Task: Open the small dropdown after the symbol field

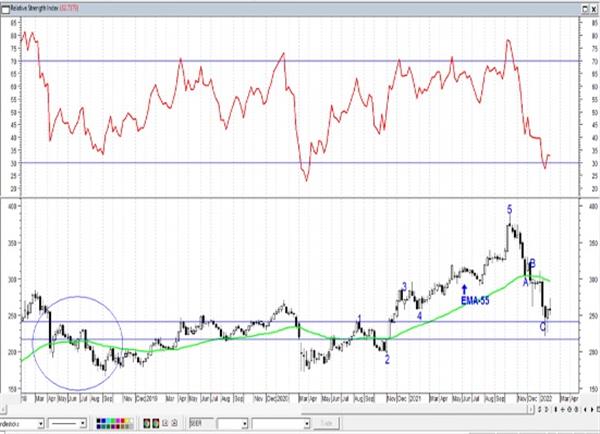Action: [245, 424]
